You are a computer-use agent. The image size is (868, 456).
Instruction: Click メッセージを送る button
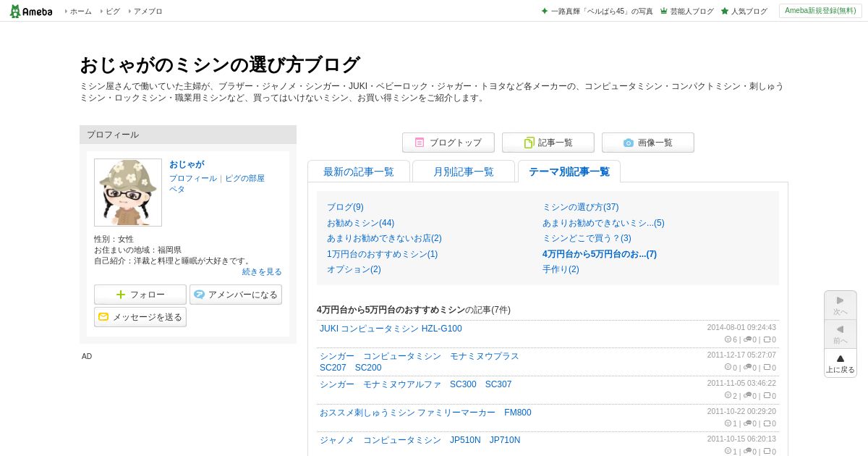(x=140, y=317)
